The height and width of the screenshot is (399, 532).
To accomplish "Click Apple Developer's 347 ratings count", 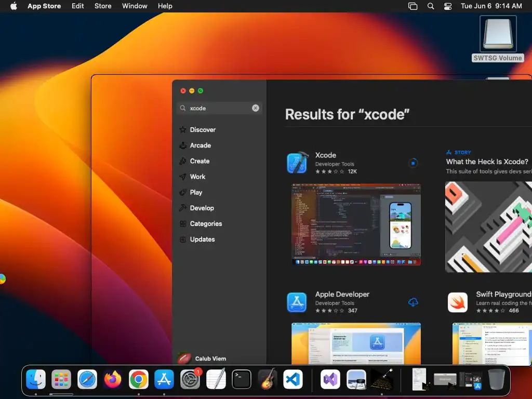I will pyautogui.click(x=353, y=311).
